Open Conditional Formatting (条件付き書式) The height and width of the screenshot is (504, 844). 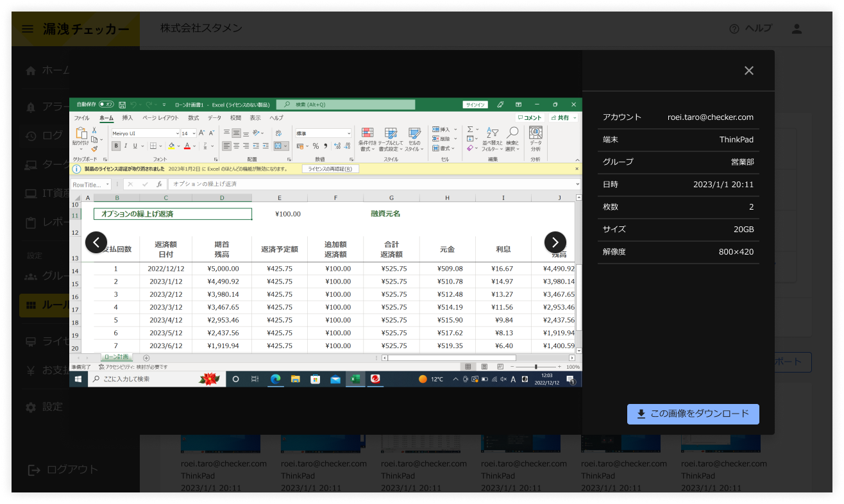[367, 139]
